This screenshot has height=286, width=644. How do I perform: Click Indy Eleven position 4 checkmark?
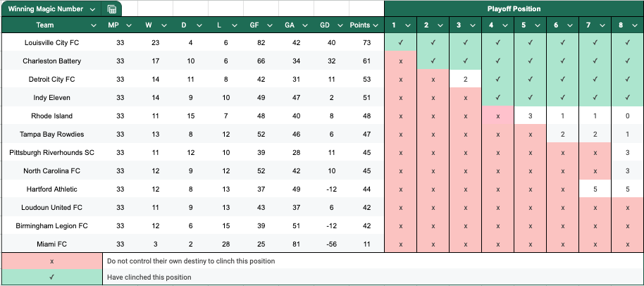click(497, 98)
